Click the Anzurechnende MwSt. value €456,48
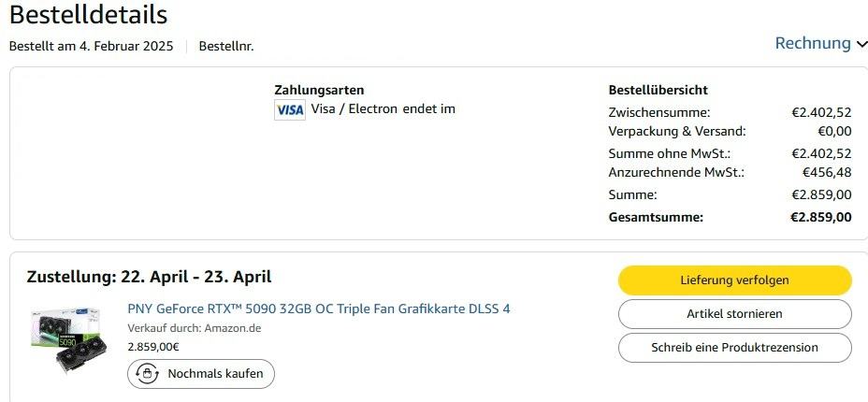Screen dimensions: 868x402 [827, 173]
